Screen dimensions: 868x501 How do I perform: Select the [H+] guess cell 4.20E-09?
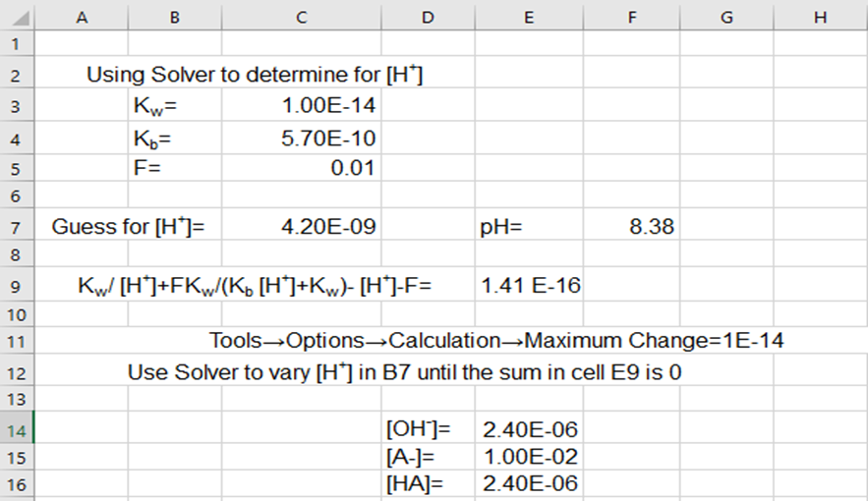point(328,227)
